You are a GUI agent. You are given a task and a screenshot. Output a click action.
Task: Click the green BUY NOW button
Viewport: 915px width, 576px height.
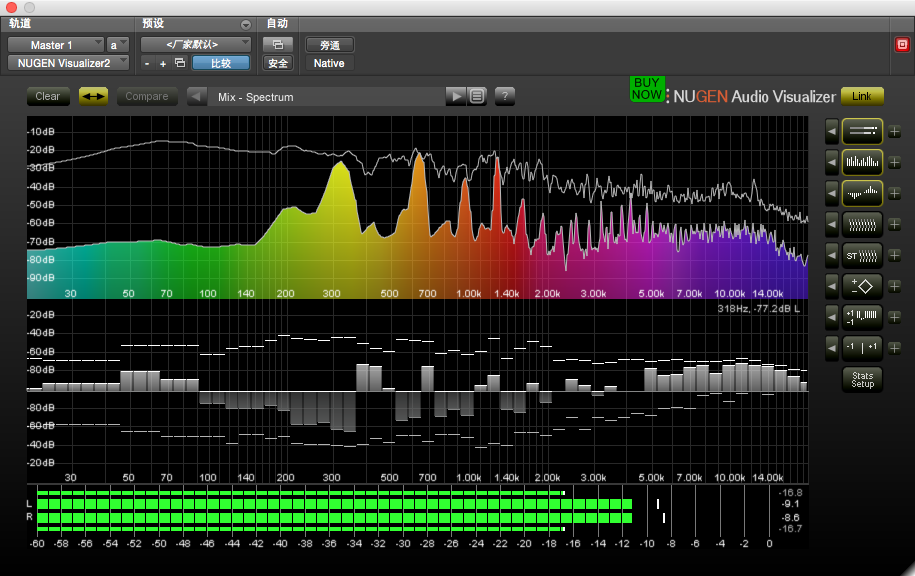point(646,88)
